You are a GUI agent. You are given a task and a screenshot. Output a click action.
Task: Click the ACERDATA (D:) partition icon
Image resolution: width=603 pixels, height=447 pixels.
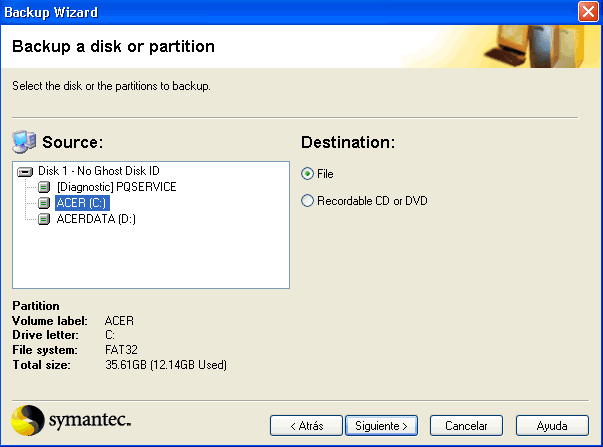(44, 219)
